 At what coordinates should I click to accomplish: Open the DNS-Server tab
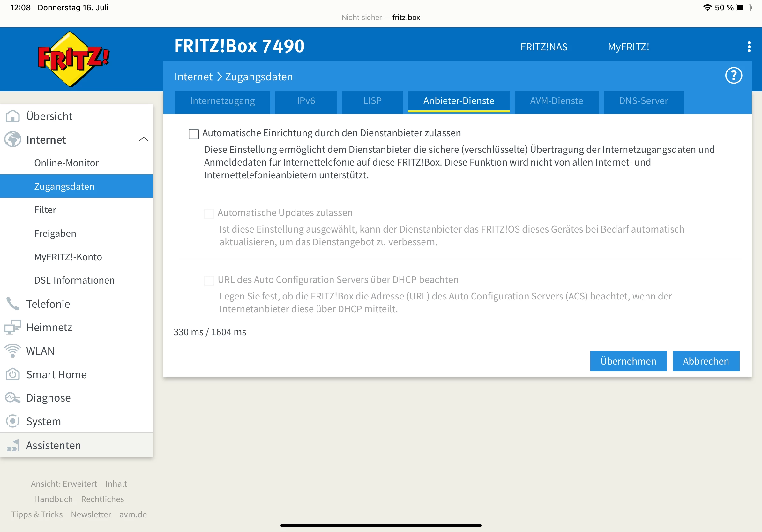coord(643,101)
